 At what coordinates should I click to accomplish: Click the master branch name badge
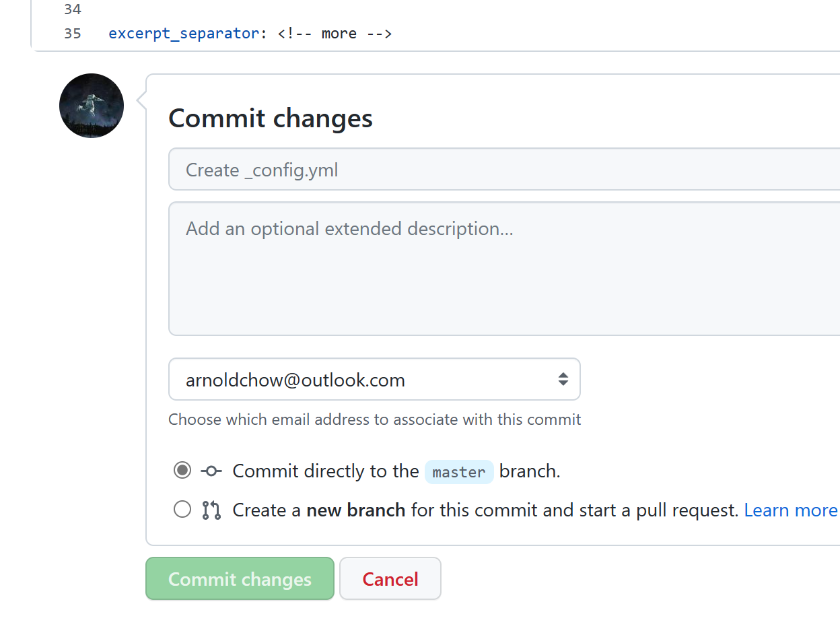point(458,472)
